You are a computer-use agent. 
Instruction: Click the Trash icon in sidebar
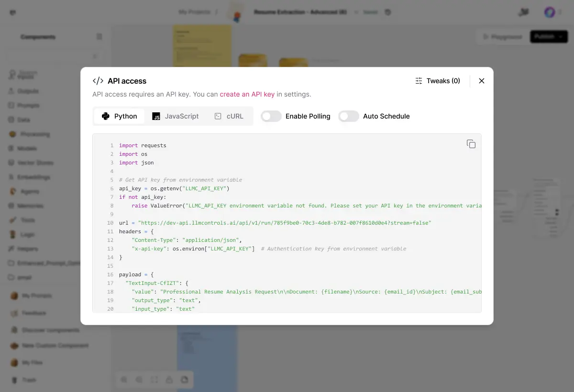point(14,380)
